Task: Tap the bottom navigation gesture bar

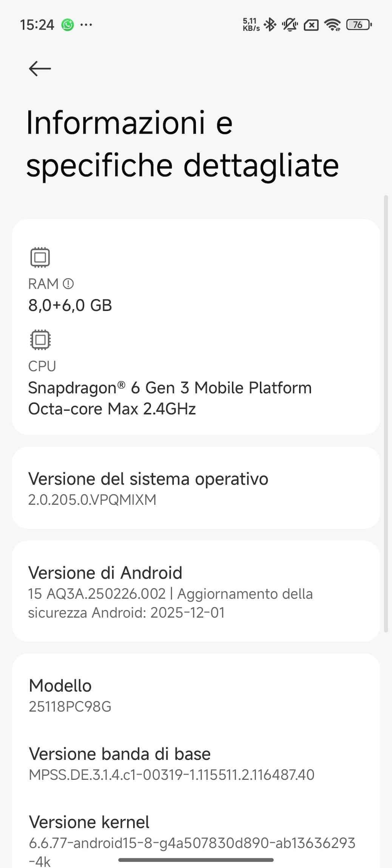Action: (196, 860)
